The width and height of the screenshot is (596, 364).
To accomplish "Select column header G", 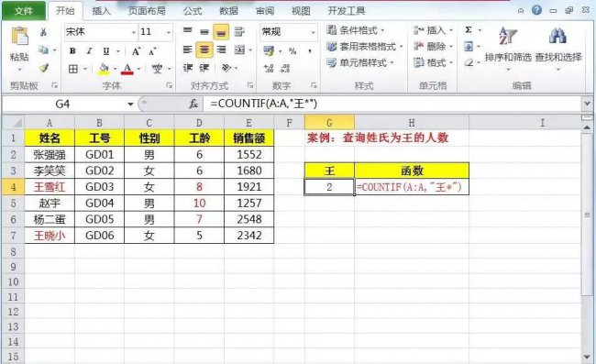I will [x=329, y=123].
